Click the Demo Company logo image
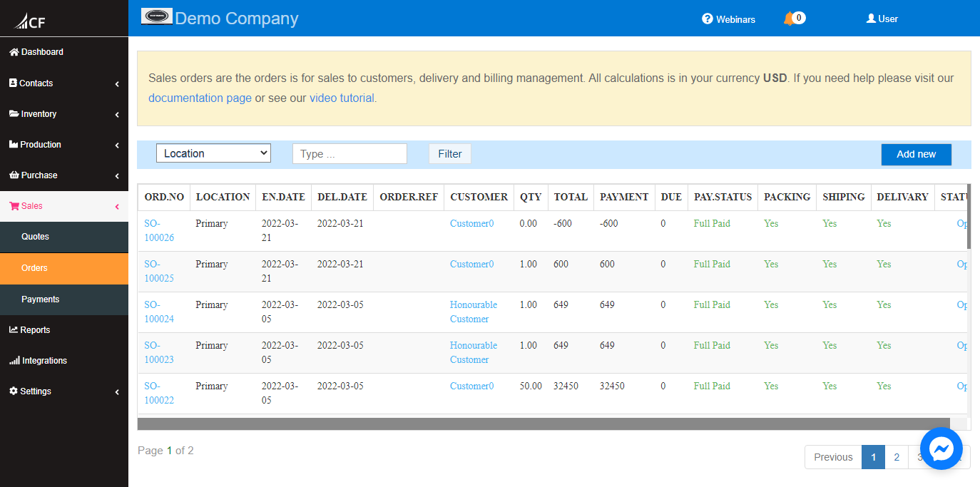Viewport: 980px width, 487px height. (x=156, y=16)
